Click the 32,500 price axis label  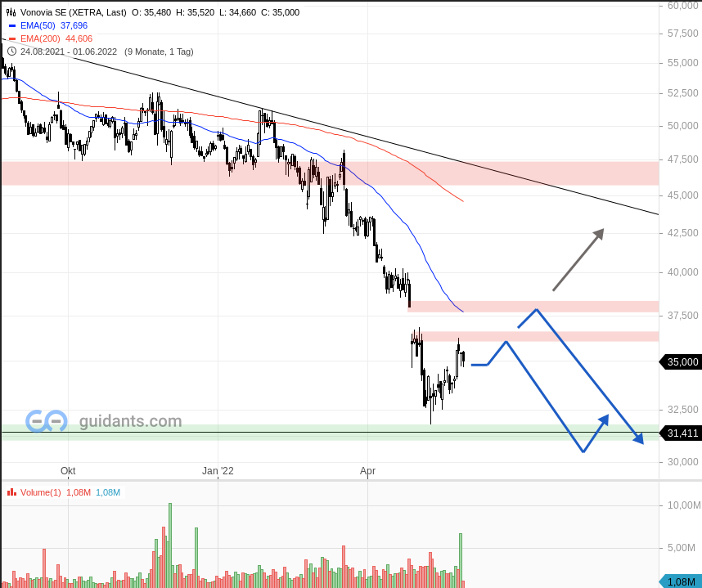(682, 410)
